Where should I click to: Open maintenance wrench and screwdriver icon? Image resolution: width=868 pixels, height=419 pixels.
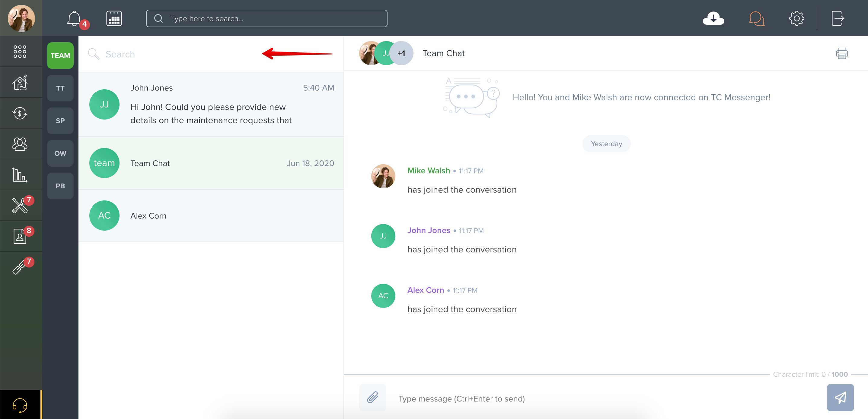(20, 205)
